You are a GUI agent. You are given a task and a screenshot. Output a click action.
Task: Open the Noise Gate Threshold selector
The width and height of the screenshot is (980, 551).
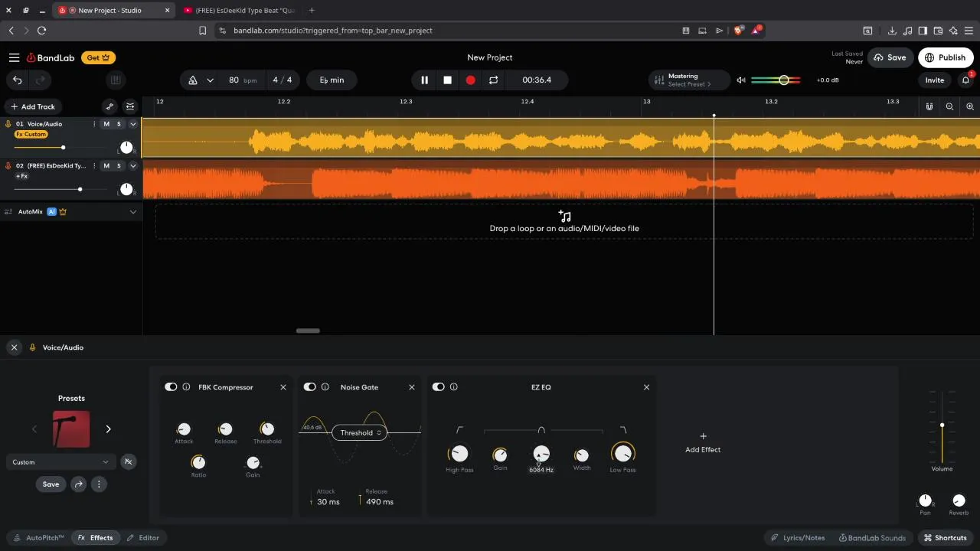pyautogui.click(x=361, y=432)
